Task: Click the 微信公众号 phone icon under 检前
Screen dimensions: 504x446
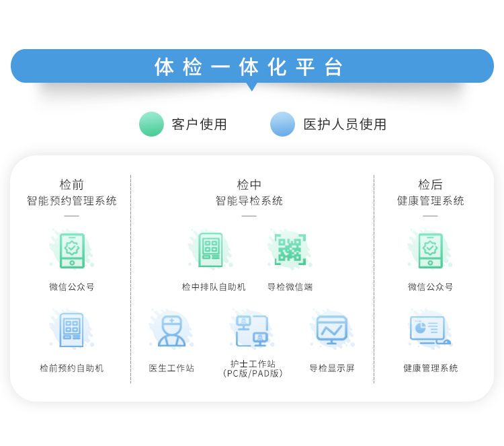Action: pyautogui.click(x=72, y=250)
